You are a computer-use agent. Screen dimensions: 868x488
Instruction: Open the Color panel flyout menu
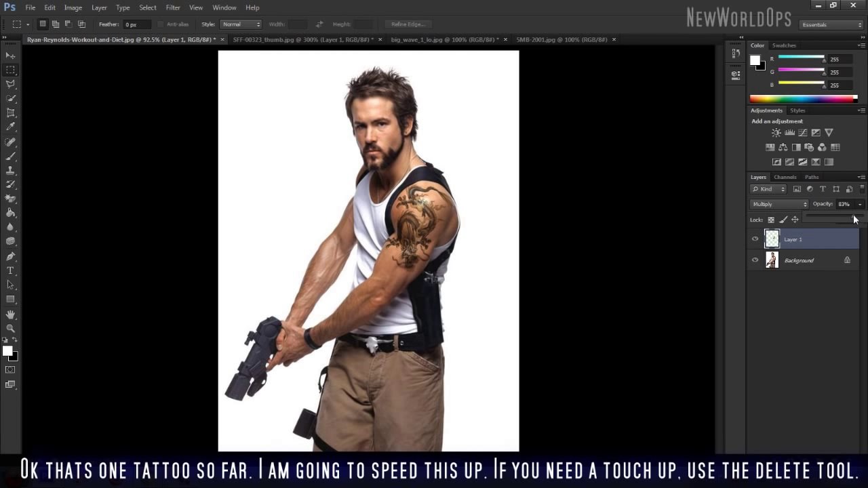tap(861, 45)
